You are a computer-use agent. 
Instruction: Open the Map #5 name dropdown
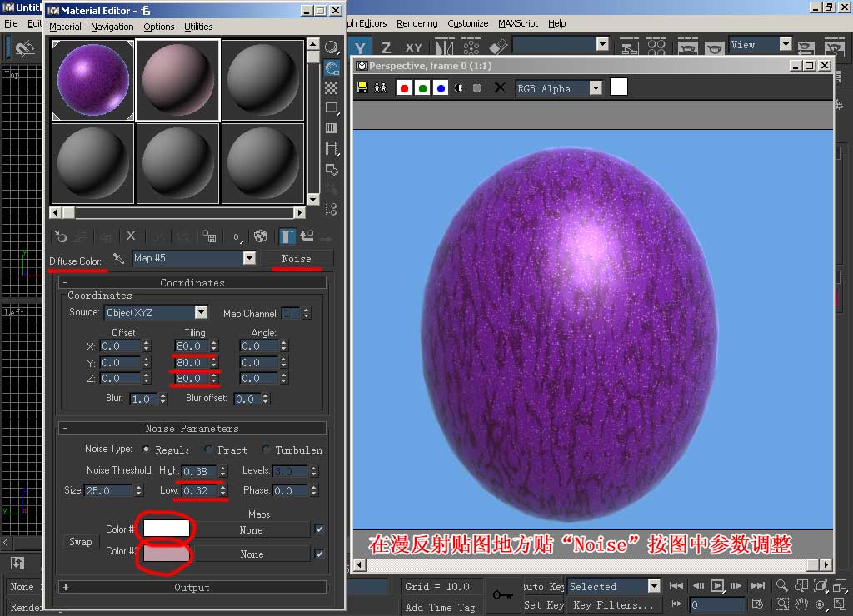249,258
